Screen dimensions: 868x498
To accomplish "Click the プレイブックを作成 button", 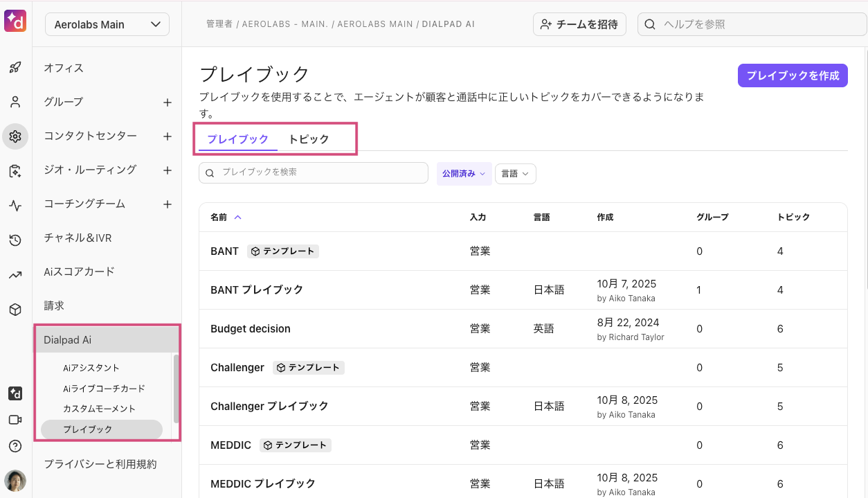I will click(793, 75).
